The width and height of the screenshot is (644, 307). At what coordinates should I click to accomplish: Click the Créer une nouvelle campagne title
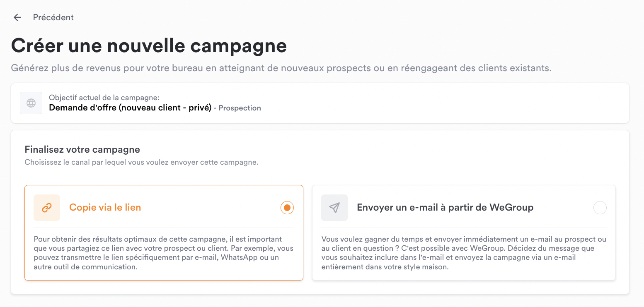[x=149, y=45]
